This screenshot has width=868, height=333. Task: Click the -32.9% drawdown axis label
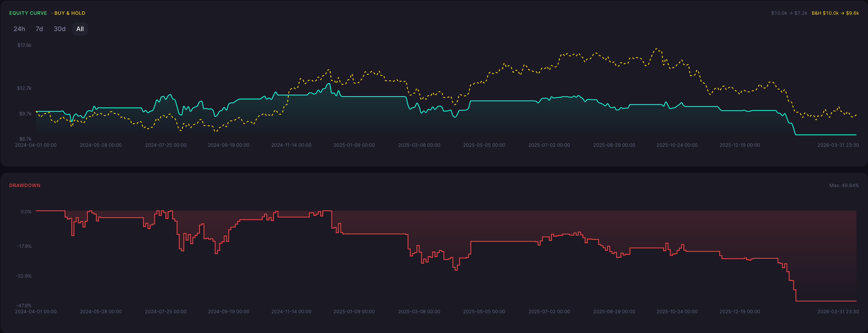click(x=24, y=276)
